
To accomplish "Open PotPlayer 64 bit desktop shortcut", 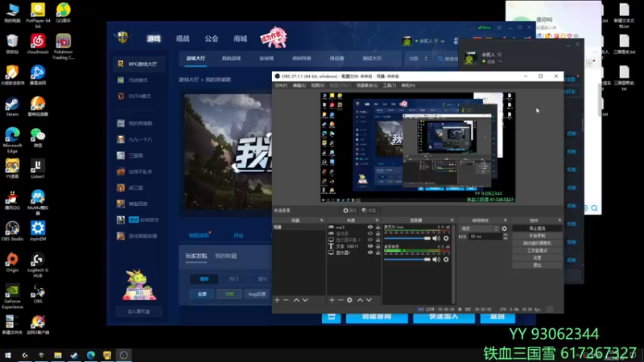I will pyautogui.click(x=38, y=15).
